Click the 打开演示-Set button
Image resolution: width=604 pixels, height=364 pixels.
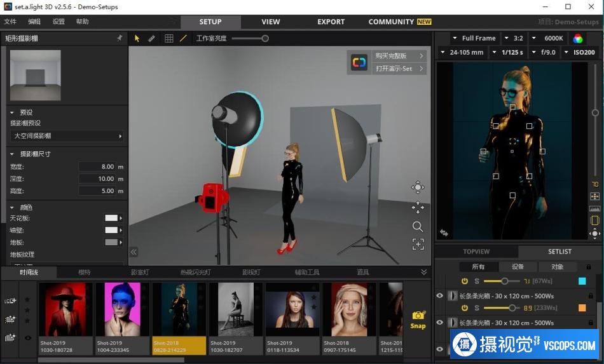(399, 69)
